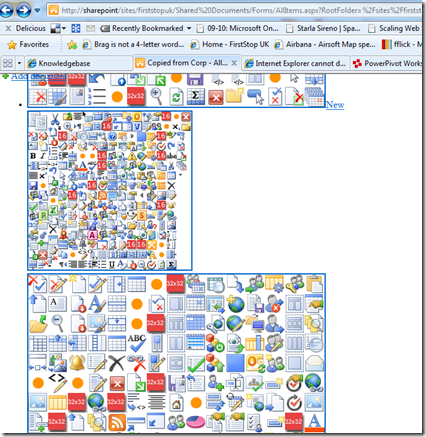Click the browser Back arrow button
Viewport: 426px width, 437px height.
click(6, 10)
